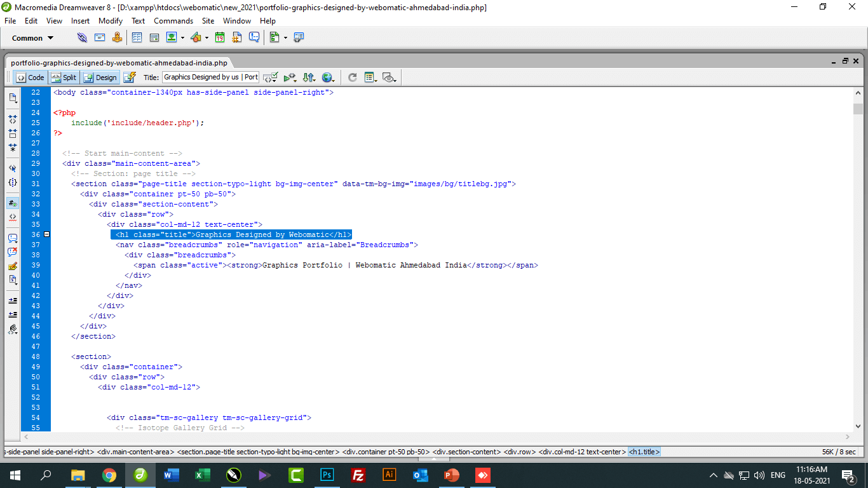This screenshot has width=868, height=488.
Task: Open the Common insert category dropdown
Action: [x=33, y=38]
